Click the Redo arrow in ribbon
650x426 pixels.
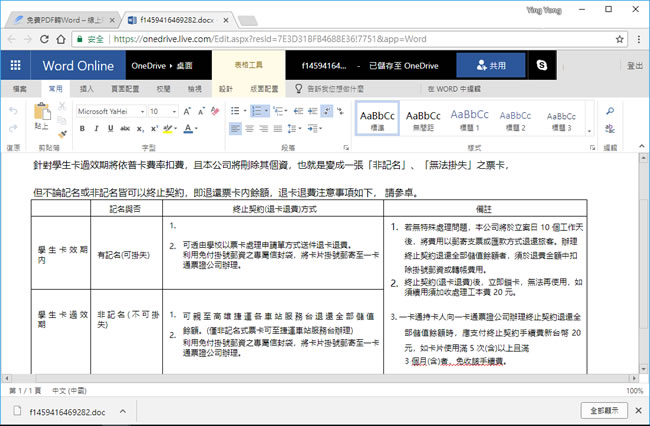tap(13, 128)
